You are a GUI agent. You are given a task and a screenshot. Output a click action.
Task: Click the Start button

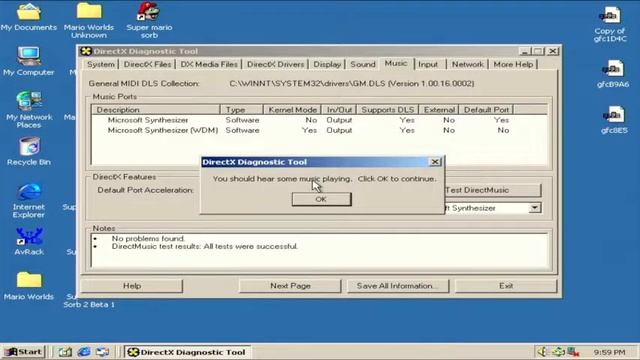coord(23,352)
